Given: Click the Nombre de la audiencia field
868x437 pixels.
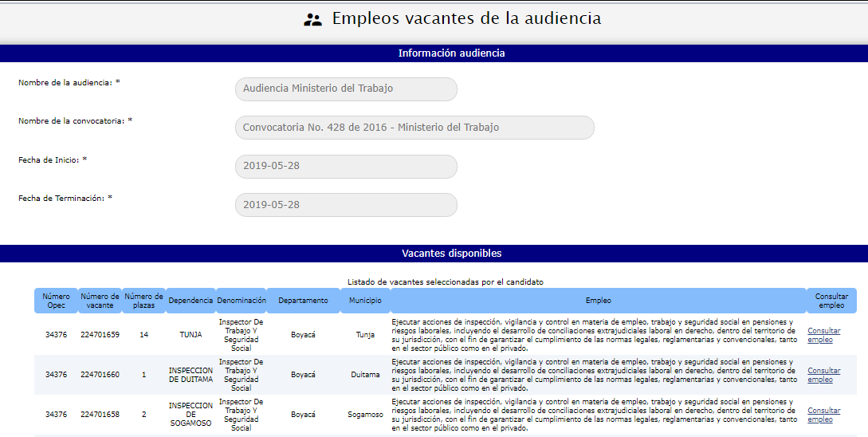Looking at the screenshot, I should point(346,89).
